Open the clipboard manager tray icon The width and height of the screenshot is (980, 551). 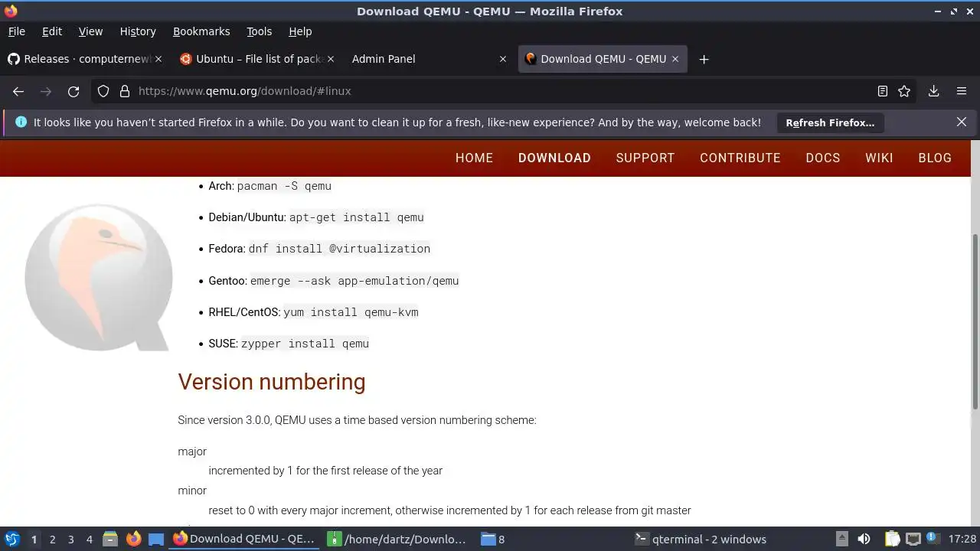(x=892, y=539)
